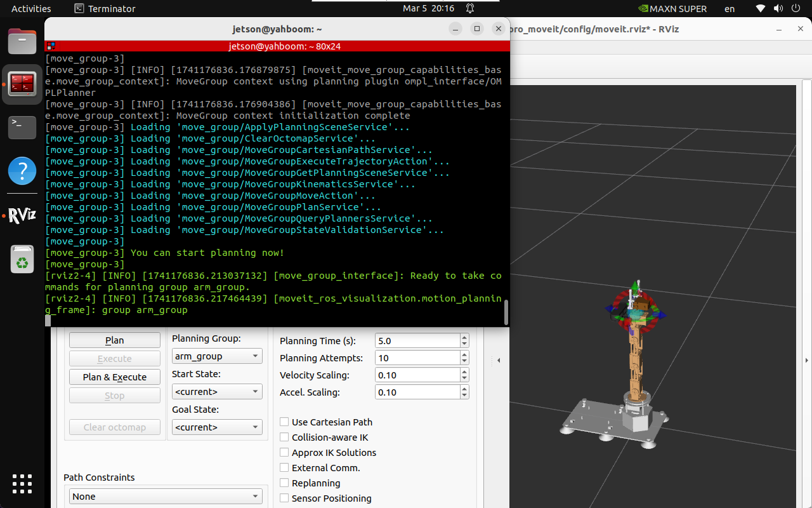Decrease Velocity Scaling with the down arrow

point(464,379)
